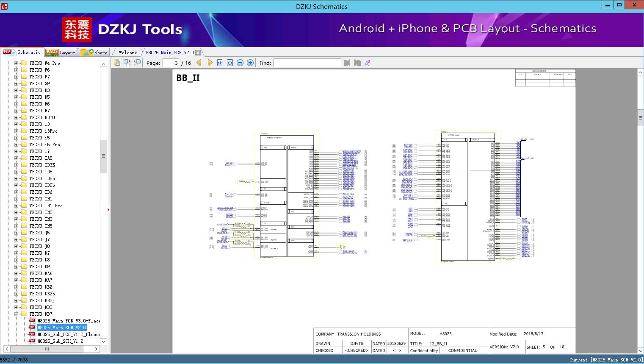Image resolution: width=644 pixels, height=364 pixels.
Task: Expand the TECNO i5 Pro folder
Action: click(x=16, y=144)
